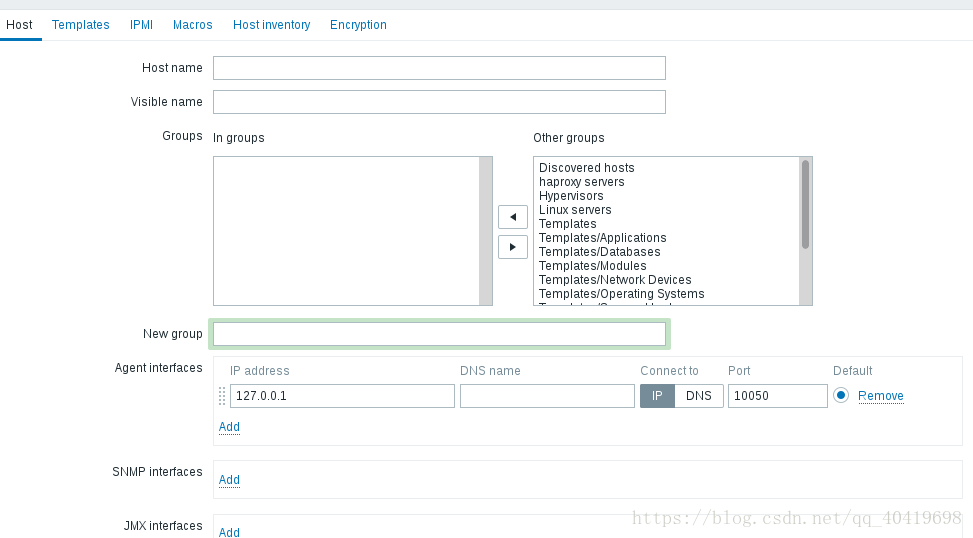This screenshot has height=538, width=973.
Task: Select Templates/Modules group
Action: 592,266
